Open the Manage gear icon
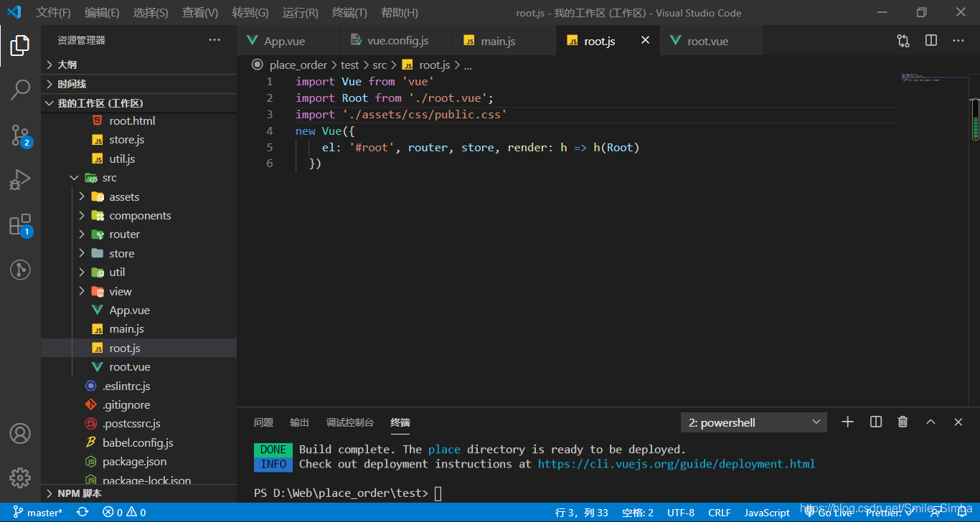This screenshot has width=980, height=522. [x=20, y=478]
